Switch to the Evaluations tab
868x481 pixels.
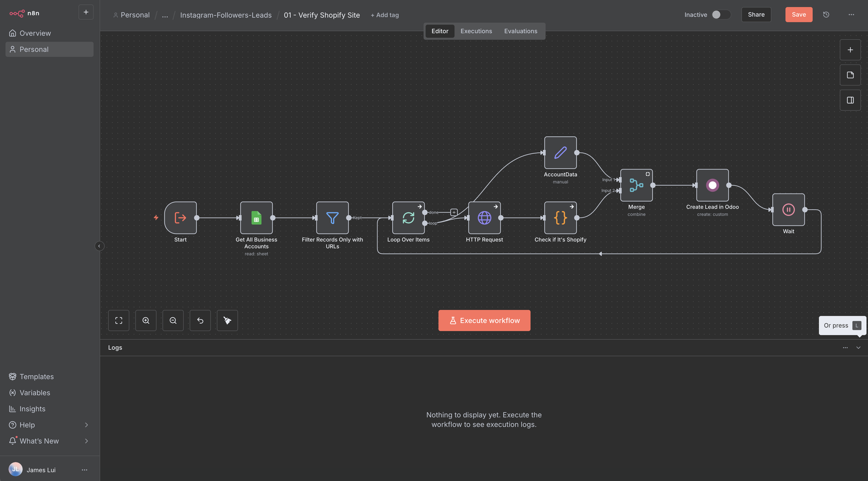[x=520, y=31]
